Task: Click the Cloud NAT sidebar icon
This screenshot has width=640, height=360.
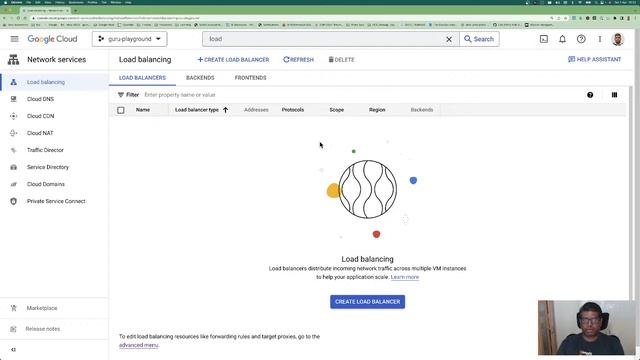Action: tap(13, 133)
